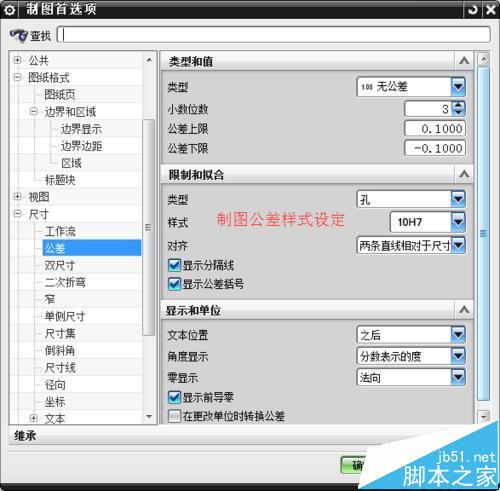Click the 公差下限 field showing -0.1000

point(435,148)
